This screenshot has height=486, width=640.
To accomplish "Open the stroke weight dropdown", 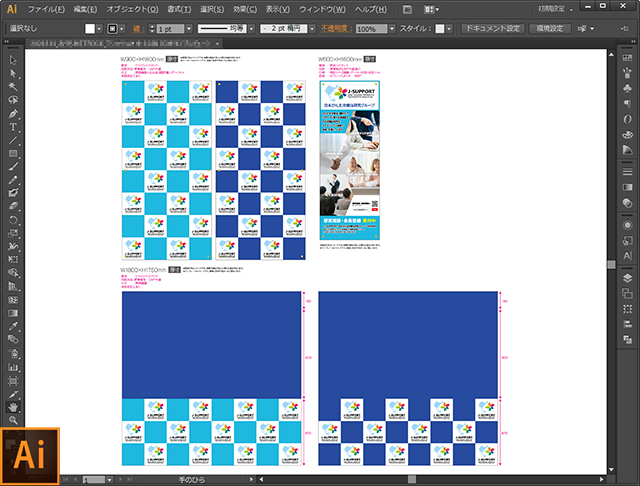I will [189, 29].
